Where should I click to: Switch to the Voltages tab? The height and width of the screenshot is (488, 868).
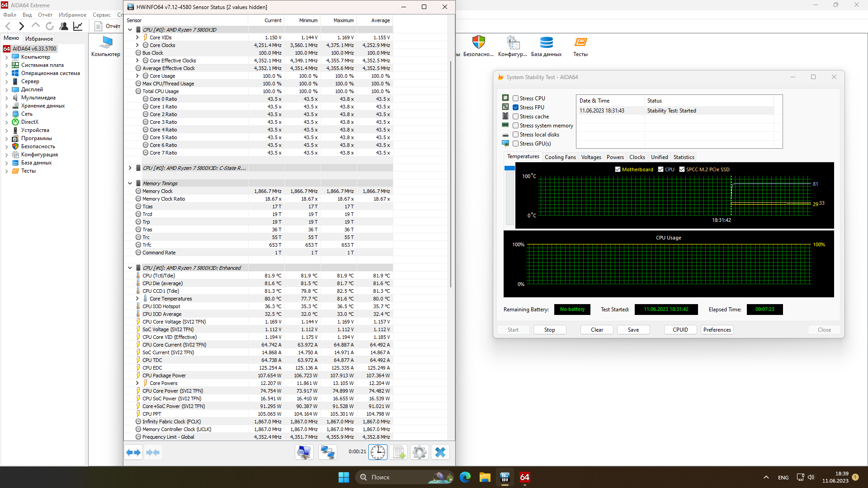591,157
